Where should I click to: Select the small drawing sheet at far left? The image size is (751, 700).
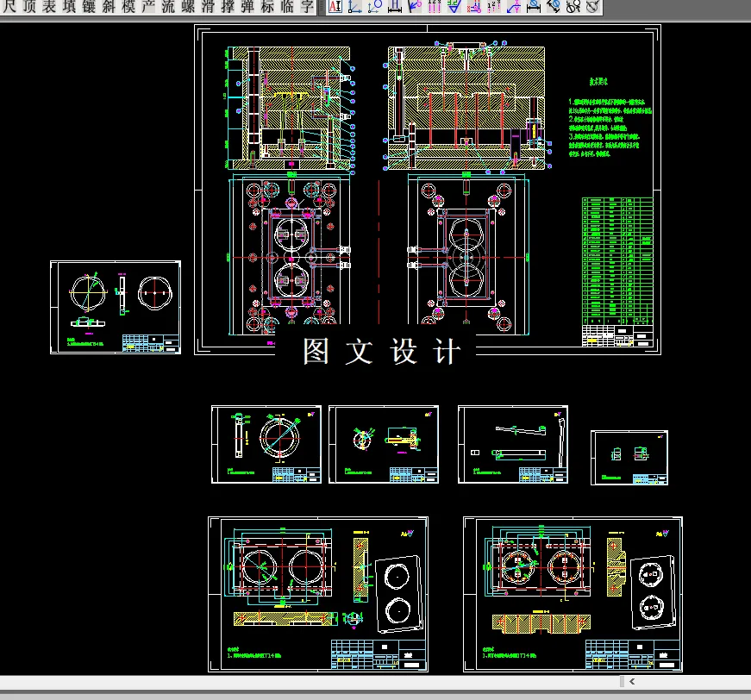pos(116,308)
